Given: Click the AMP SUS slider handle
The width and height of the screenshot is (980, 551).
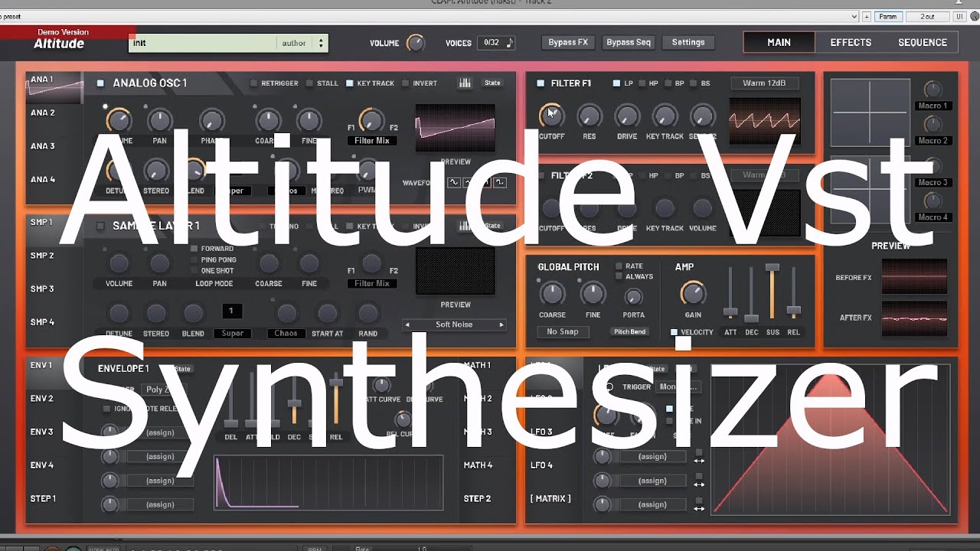Looking at the screenshot, I should [773, 267].
